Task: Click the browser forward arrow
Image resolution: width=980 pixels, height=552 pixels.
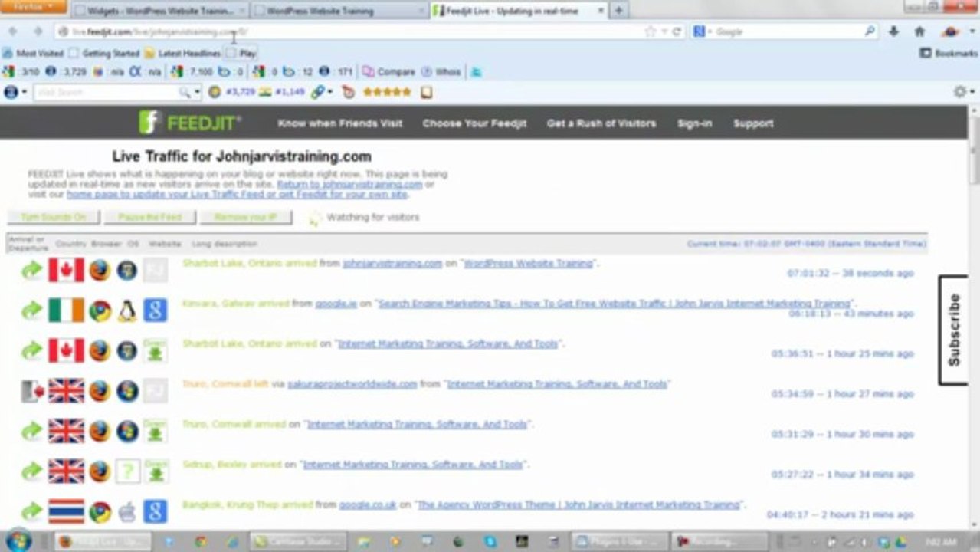Action: click(x=38, y=31)
